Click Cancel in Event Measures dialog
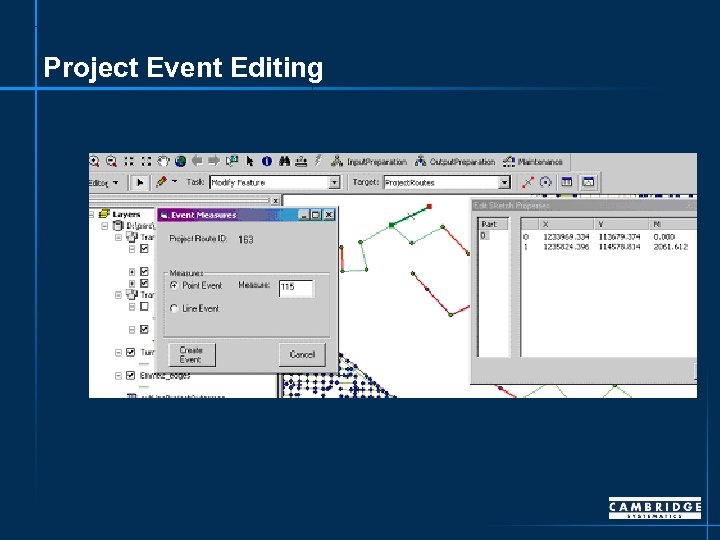 click(302, 354)
